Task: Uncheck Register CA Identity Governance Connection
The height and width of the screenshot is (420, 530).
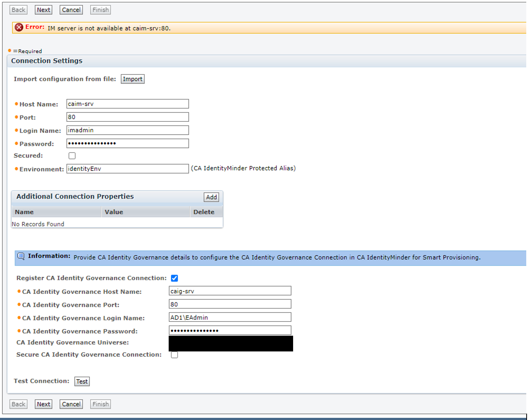Action: coord(174,278)
